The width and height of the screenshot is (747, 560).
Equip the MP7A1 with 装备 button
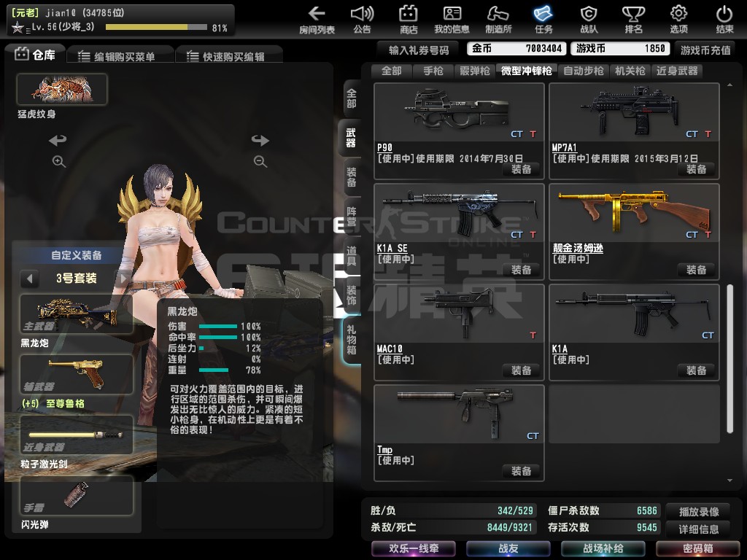696,169
